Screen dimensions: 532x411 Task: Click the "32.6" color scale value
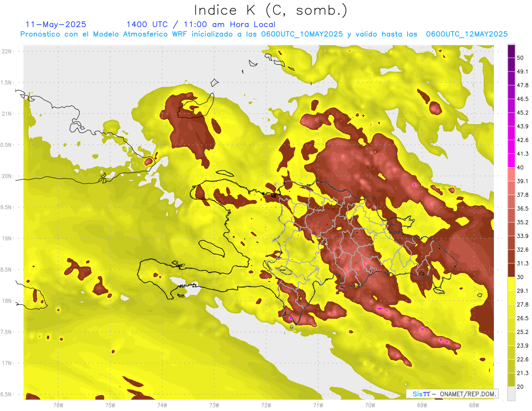click(522, 250)
